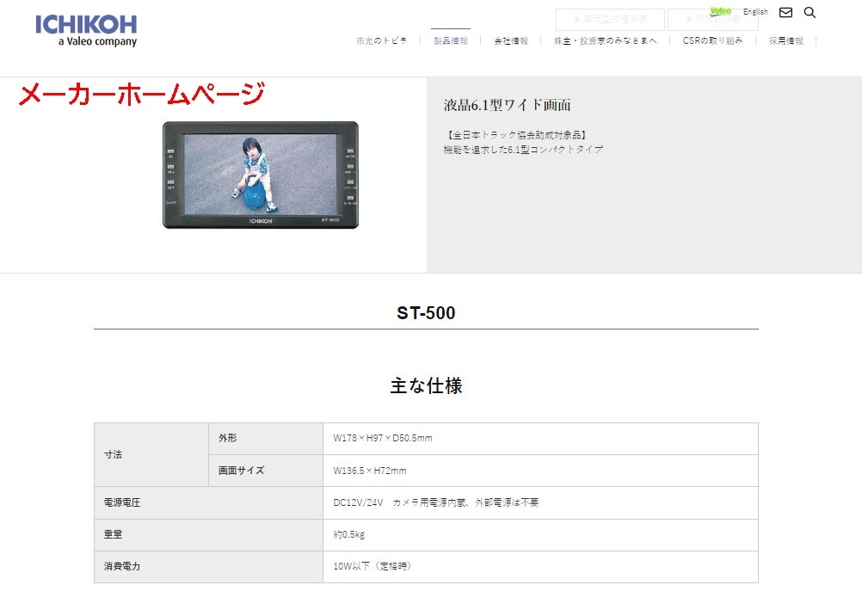The width and height of the screenshot is (862, 616).
Task: Click the 10W以下（定格時） value
Action: [373, 566]
